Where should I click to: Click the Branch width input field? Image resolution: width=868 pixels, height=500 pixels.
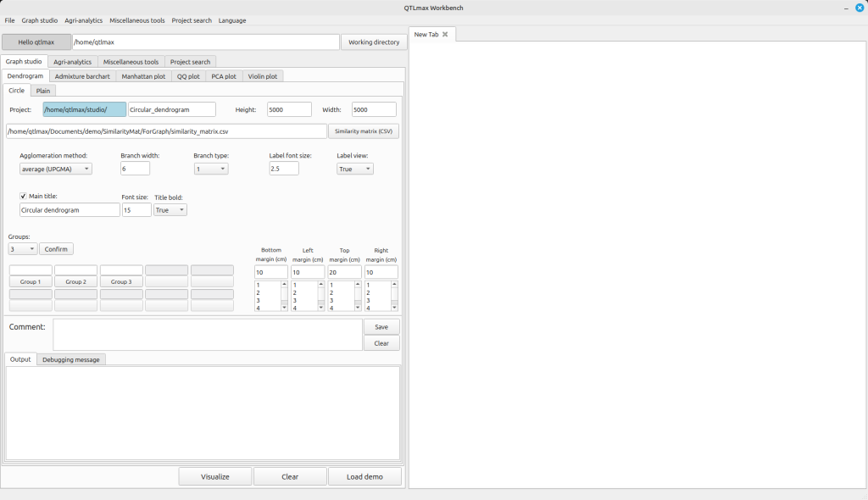pyautogui.click(x=135, y=169)
